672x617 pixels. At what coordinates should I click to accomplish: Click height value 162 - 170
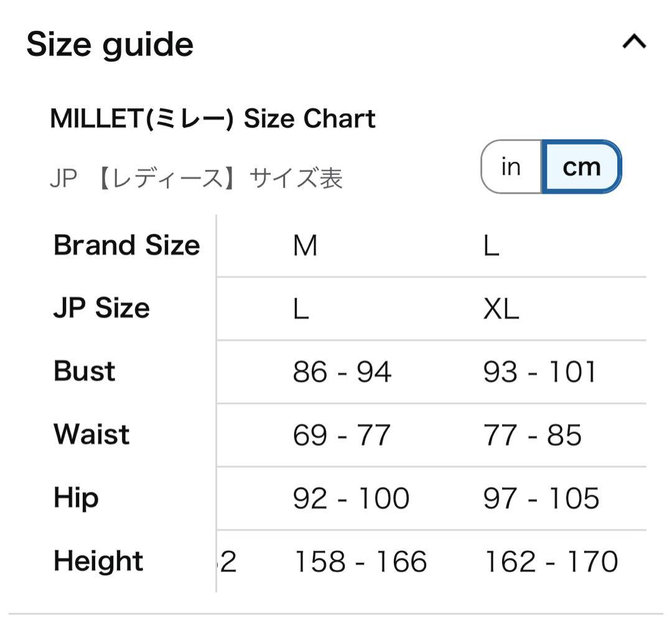tap(551, 562)
